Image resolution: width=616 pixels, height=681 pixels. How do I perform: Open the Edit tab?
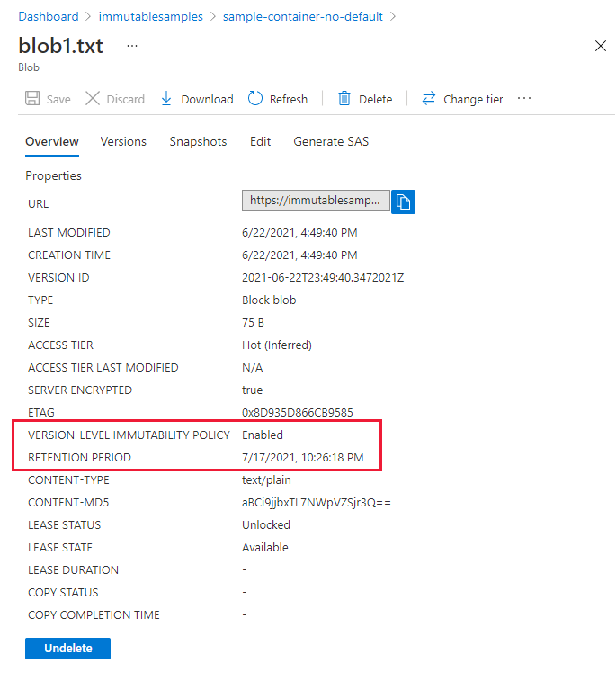point(260,141)
